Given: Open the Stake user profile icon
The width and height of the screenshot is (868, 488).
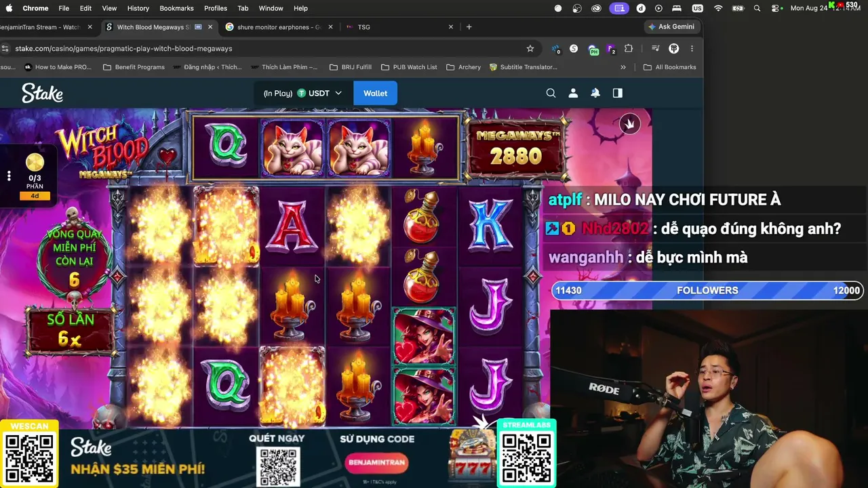Looking at the screenshot, I should 573,93.
